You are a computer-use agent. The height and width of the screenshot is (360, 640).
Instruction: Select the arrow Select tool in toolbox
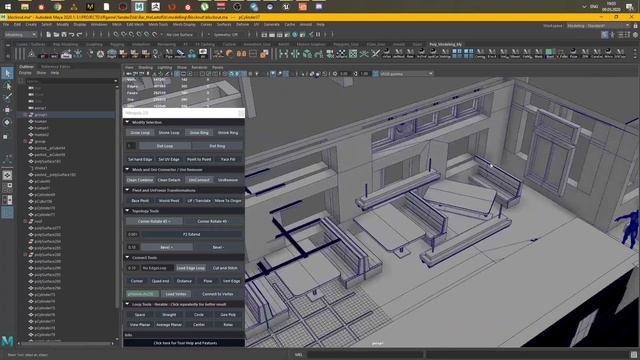(x=7, y=73)
